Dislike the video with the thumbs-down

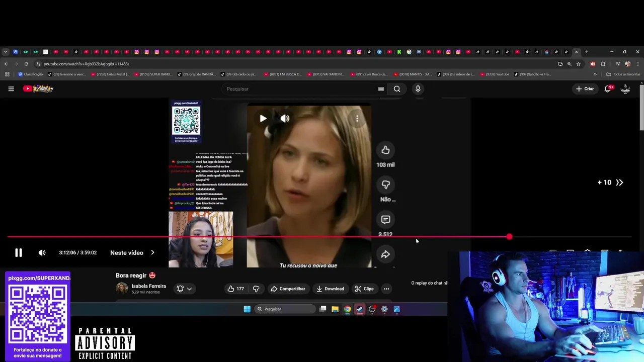click(x=256, y=289)
